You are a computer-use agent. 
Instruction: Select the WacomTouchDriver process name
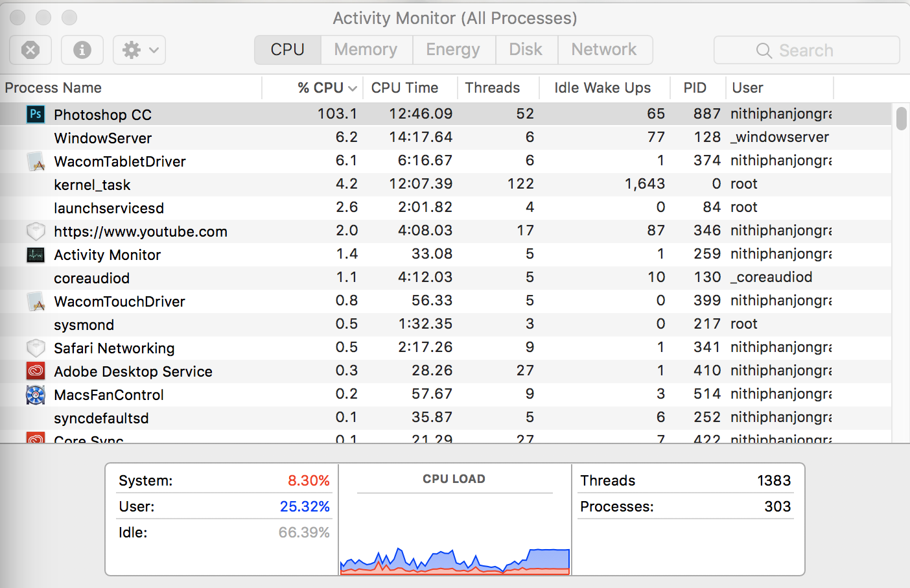point(119,301)
